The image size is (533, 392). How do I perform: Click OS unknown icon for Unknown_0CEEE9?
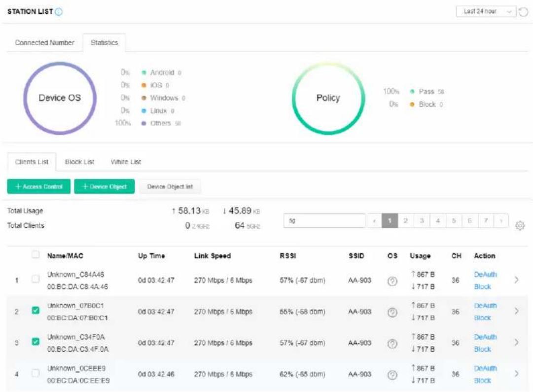[392, 375]
